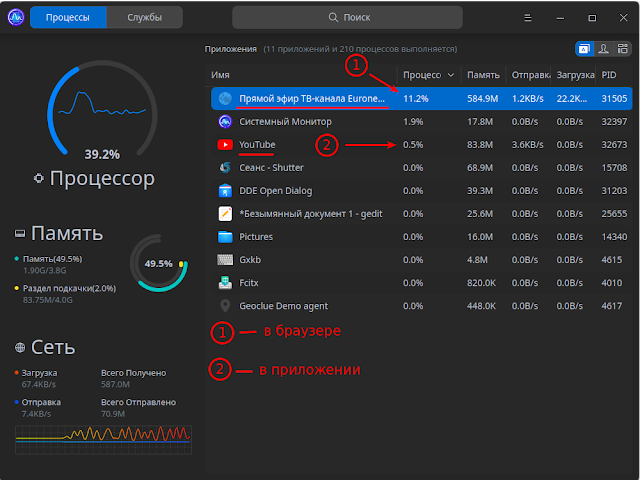Screen dimensions: 640x480
Task: Select the Gxkb process name
Action: click(250, 260)
